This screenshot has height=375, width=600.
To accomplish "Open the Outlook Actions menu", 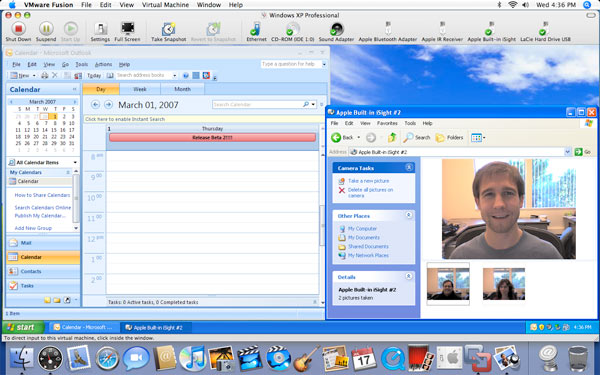I will [x=103, y=64].
